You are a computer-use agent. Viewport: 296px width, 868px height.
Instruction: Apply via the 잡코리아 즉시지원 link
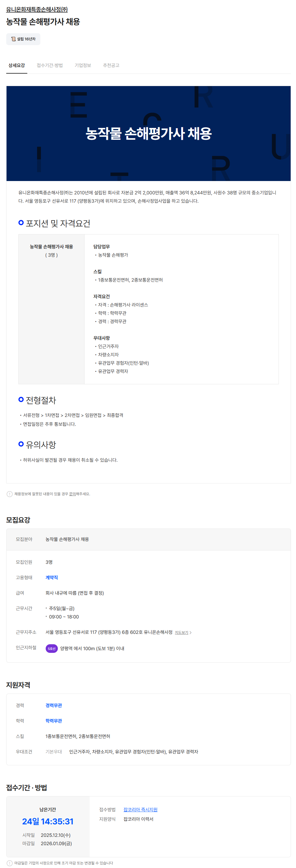[140, 809]
